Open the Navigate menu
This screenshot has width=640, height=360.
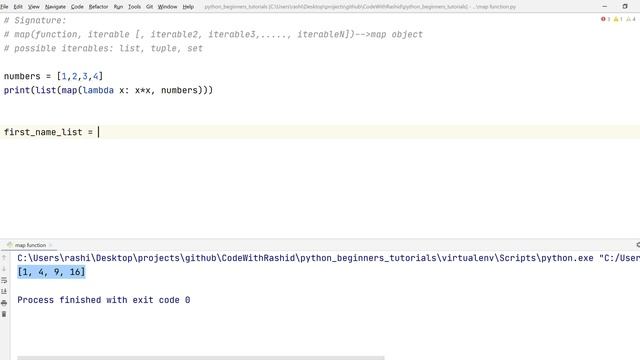click(x=55, y=7)
